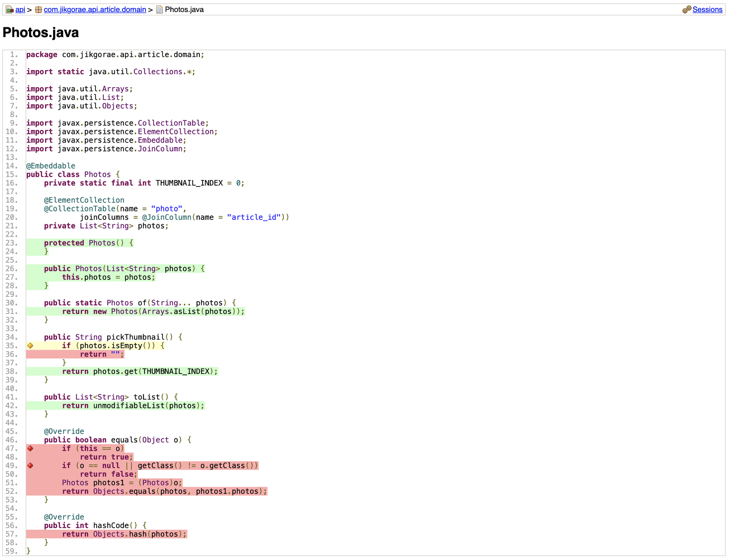729x560 pixels.
Task: Click the api bundle icon in breadcrumb
Action: [x=10, y=10]
